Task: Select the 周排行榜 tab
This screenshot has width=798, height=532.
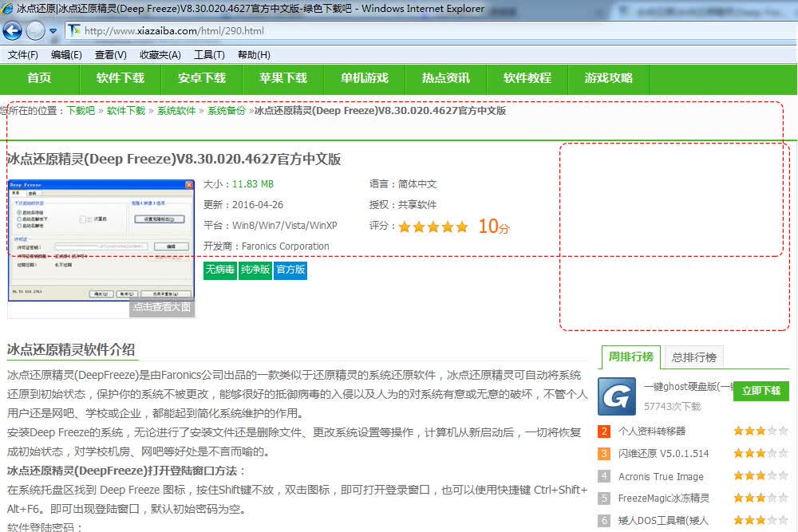Action: pyautogui.click(x=630, y=357)
